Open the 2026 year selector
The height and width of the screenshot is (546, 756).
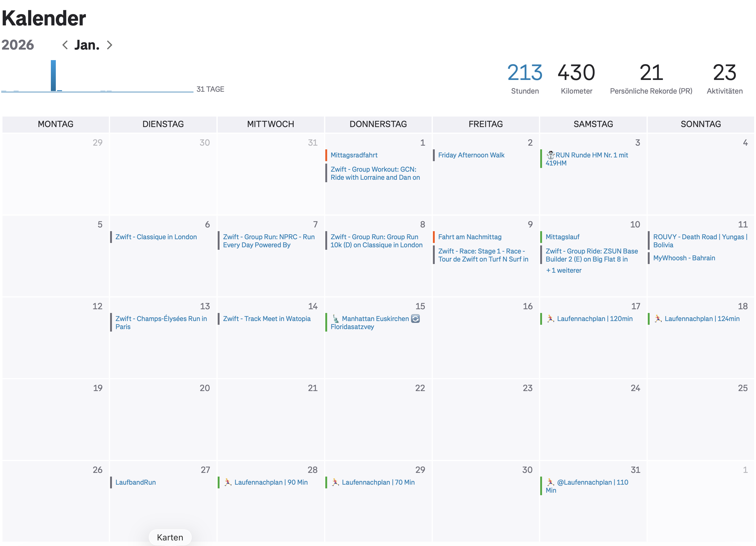18,45
